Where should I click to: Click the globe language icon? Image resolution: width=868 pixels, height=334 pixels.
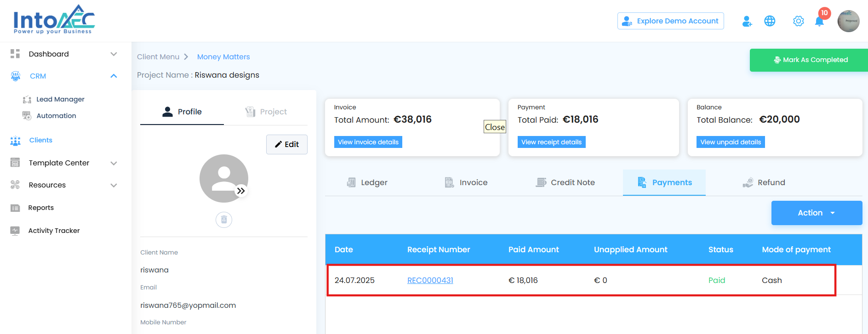point(770,21)
